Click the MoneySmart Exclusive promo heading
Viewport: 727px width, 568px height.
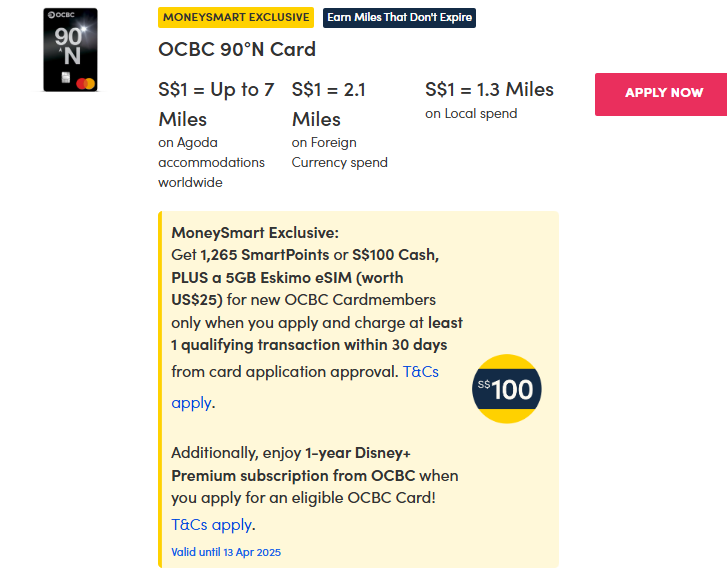[241, 232]
